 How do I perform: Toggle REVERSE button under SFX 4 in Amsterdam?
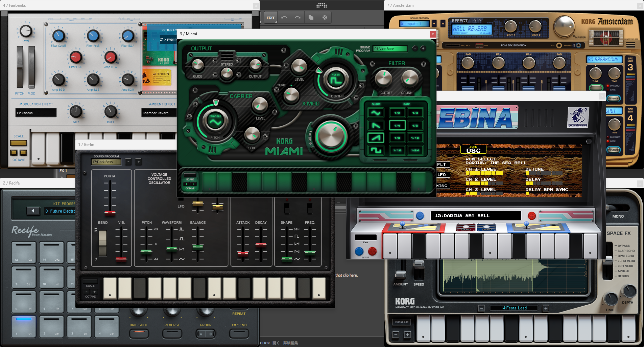614,150
